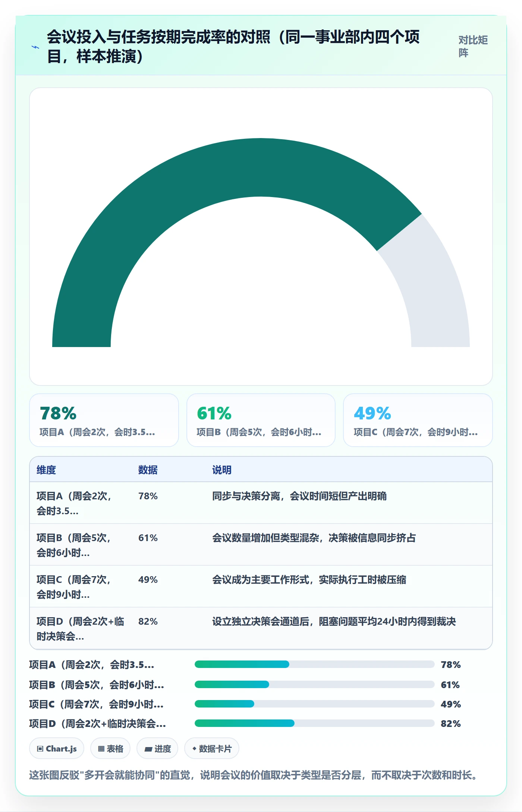522x812 pixels.
Task: Select the 进度 tag chip
Action: (157, 749)
